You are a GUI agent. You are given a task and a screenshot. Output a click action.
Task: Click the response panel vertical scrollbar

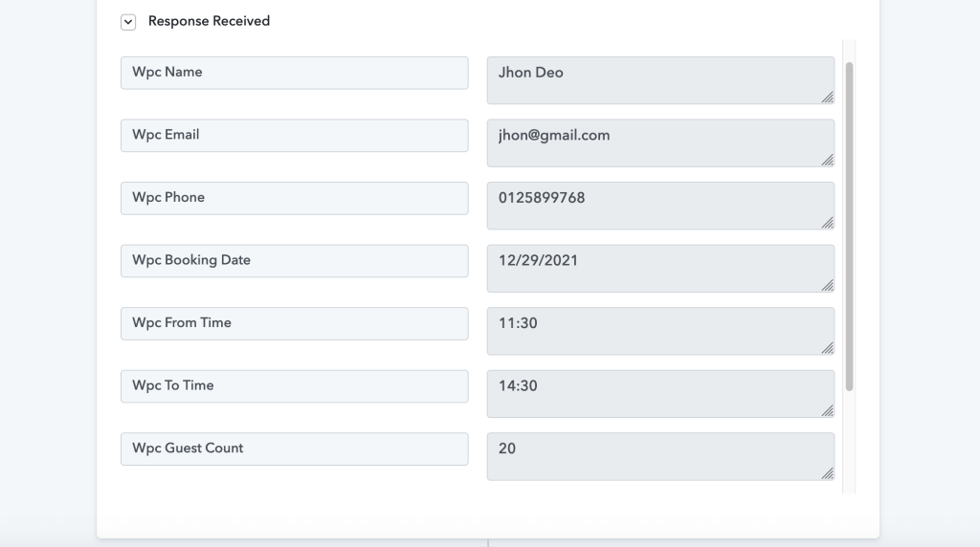tap(850, 227)
